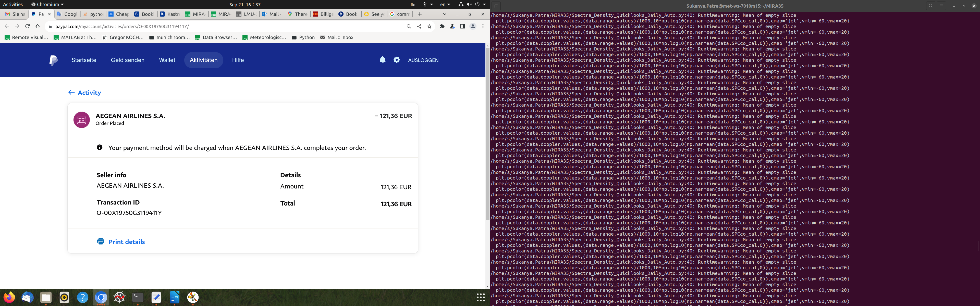Open the Wallet menu item
Viewport: 980px width, 306px height.
pyautogui.click(x=167, y=60)
